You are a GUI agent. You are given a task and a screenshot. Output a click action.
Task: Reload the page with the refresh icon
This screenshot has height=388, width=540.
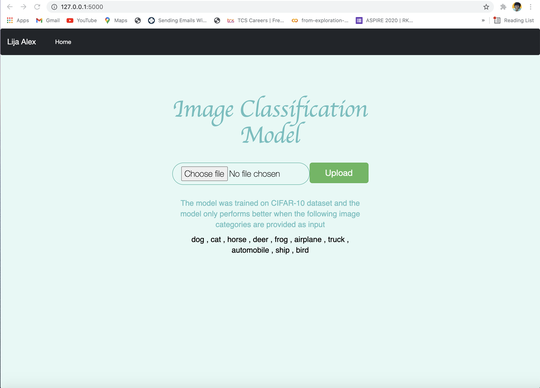coord(37,7)
